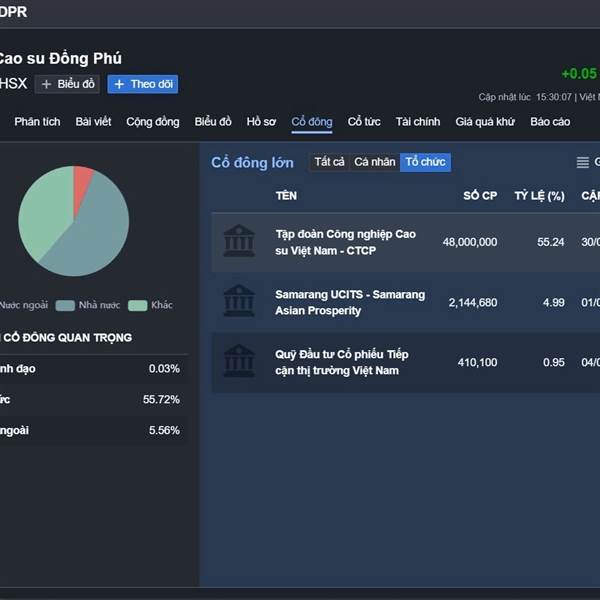Click the institution icon for Quỹ Đầu tư Cổ phiếu
Image resolution: width=600 pixels, height=600 pixels.
point(239,362)
